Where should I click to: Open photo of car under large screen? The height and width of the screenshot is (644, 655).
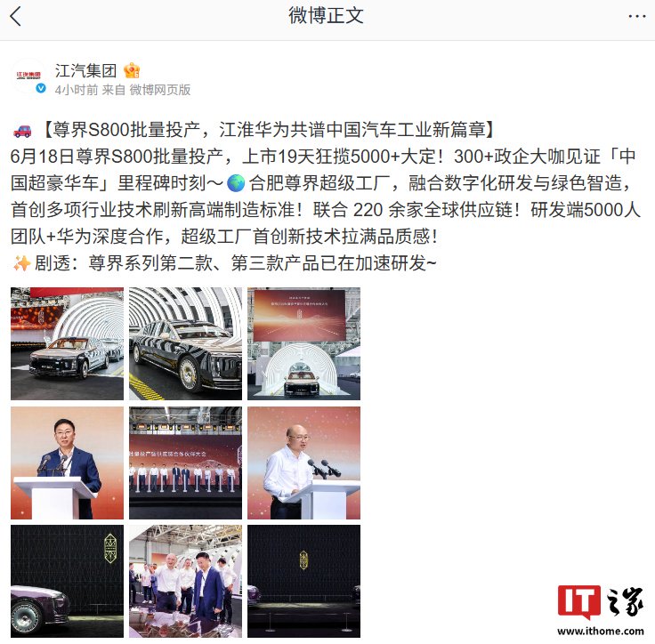point(303,343)
